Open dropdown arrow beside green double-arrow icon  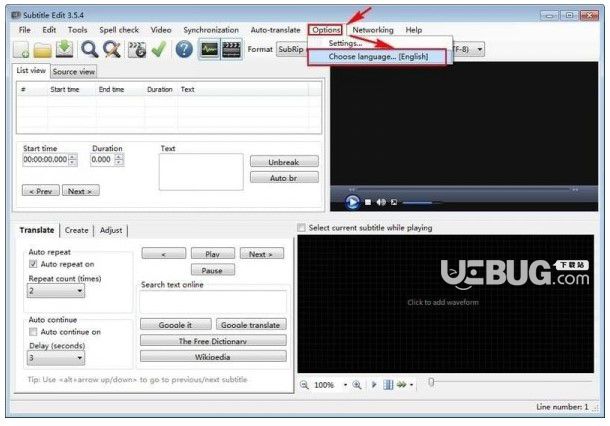point(412,385)
